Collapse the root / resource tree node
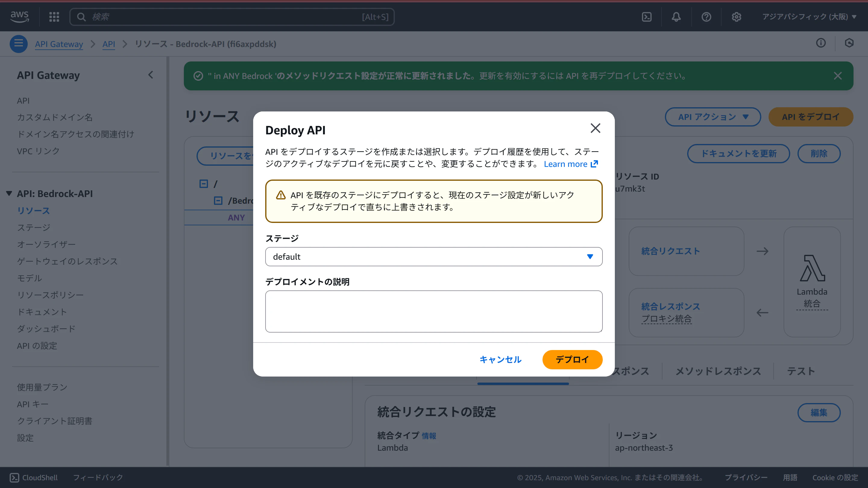 click(x=203, y=183)
